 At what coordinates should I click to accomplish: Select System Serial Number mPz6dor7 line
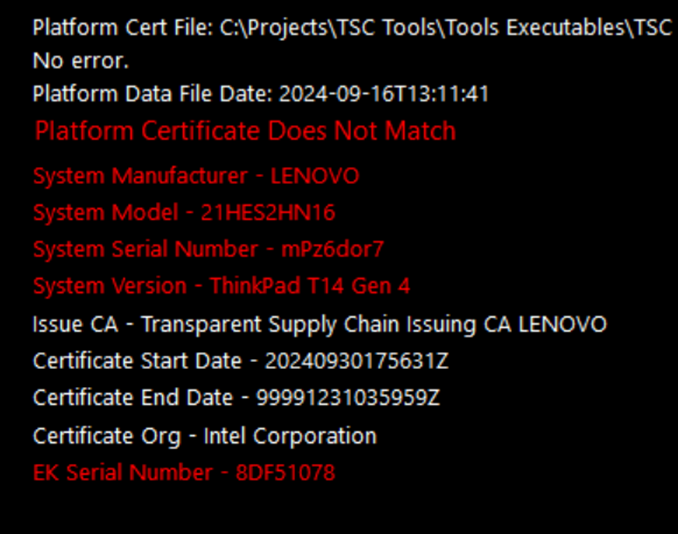208,249
